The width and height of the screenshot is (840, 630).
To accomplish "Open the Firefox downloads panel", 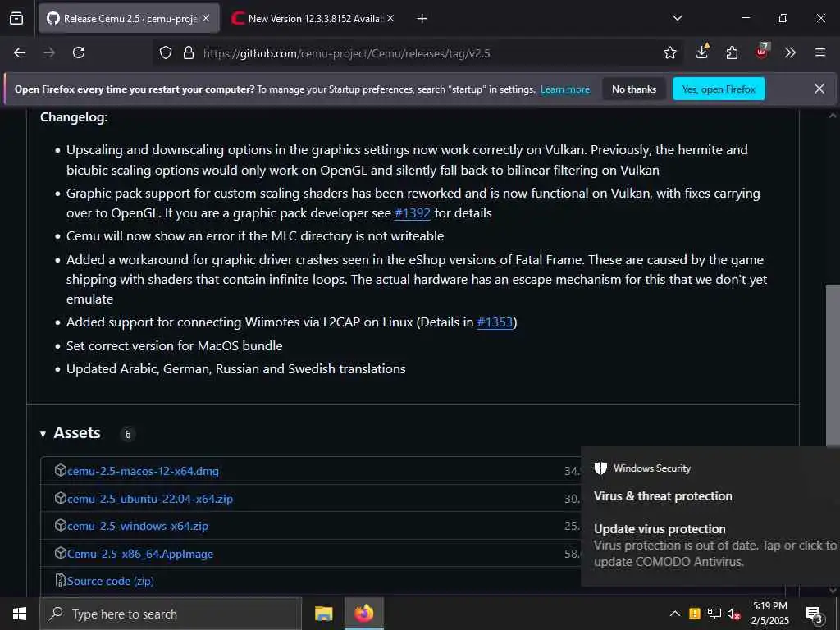I will point(702,52).
